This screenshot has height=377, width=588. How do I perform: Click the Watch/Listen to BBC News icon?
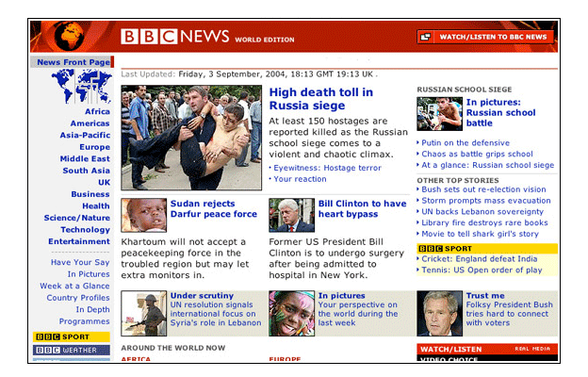pyautogui.click(x=426, y=37)
